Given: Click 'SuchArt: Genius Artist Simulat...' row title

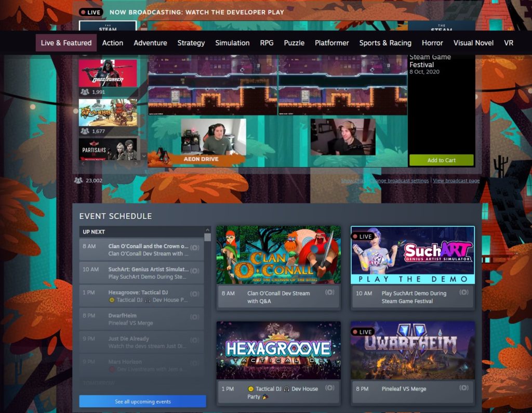Looking at the screenshot, I should pyautogui.click(x=149, y=269).
